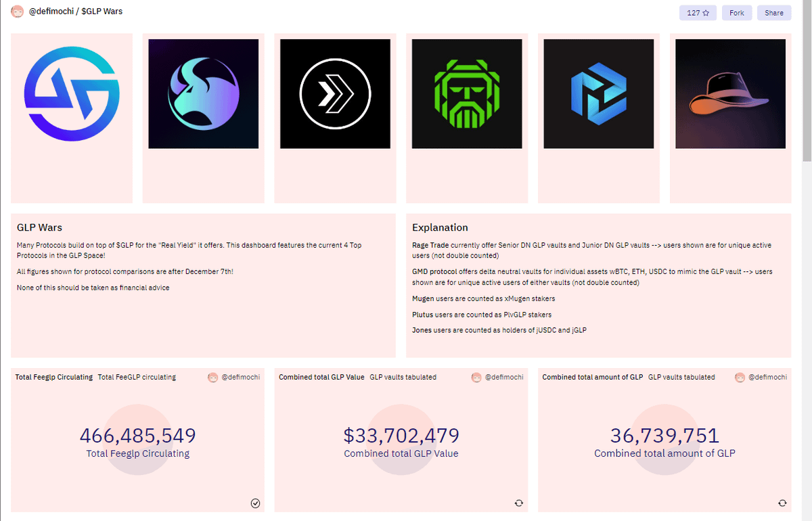This screenshot has height=521, width=812.
Task: Click the white double-chevron circle logo
Action: coord(335,94)
